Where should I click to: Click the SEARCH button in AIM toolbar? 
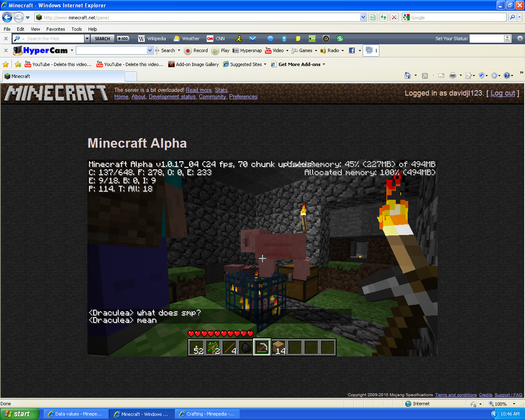click(102, 39)
